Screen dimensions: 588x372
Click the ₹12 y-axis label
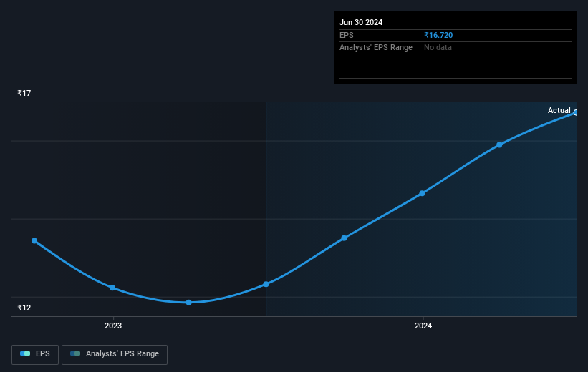click(24, 308)
